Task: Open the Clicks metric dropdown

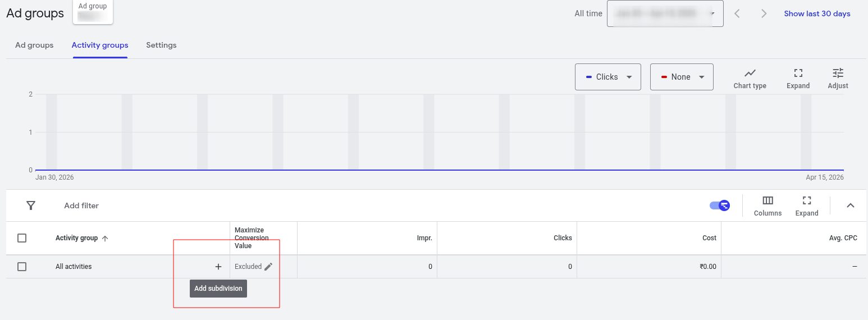Action: click(x=608, y=77)
